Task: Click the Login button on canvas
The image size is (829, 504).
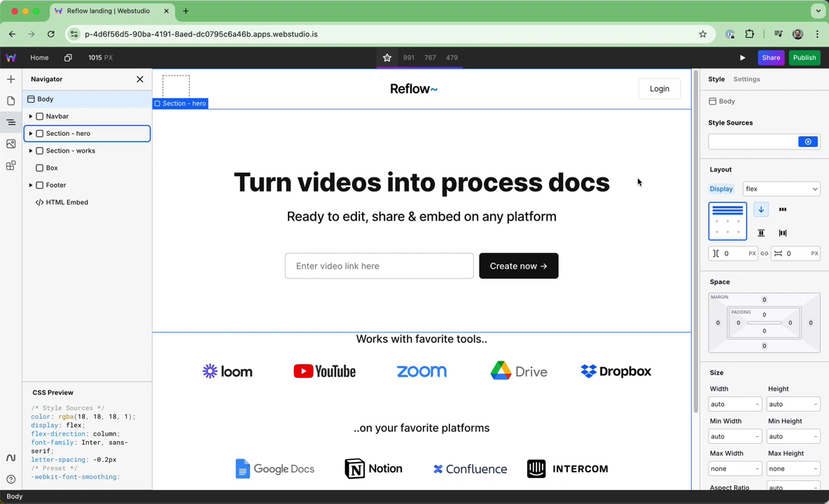Action: pyautogui.click(x=660, y=89)
